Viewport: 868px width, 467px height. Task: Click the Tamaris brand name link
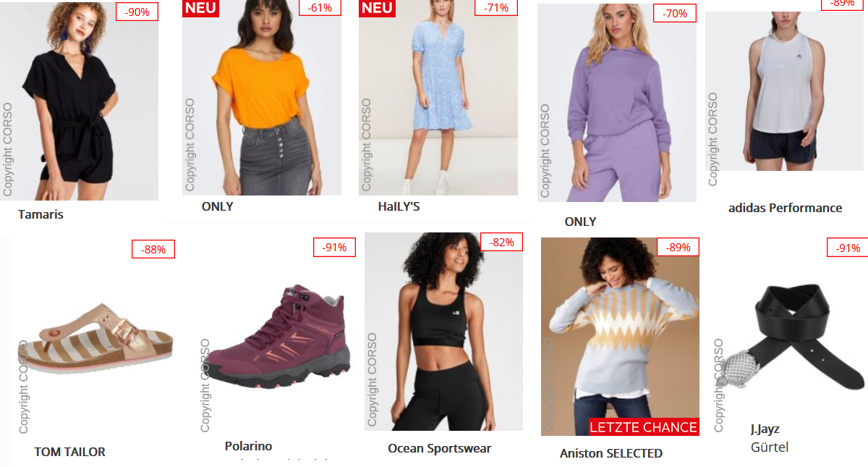41,214
